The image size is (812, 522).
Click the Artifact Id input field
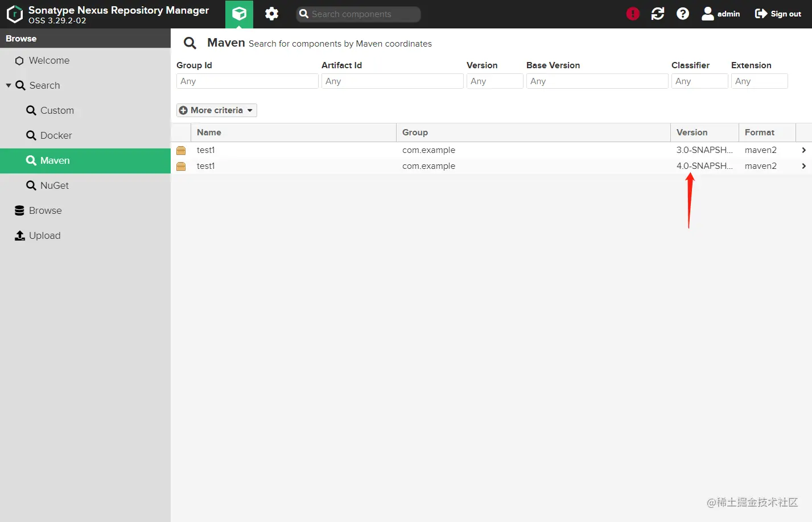click(x=393, y=81)
